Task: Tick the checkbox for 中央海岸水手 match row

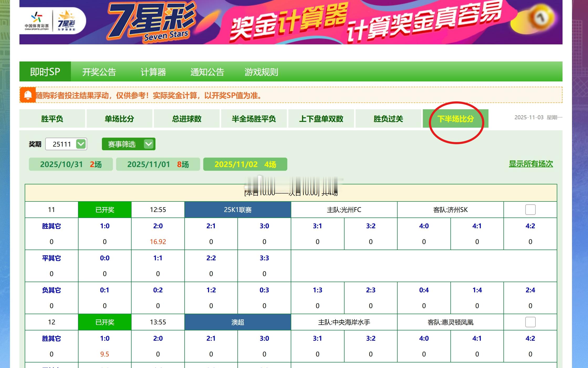Action: tap(530, 322)
